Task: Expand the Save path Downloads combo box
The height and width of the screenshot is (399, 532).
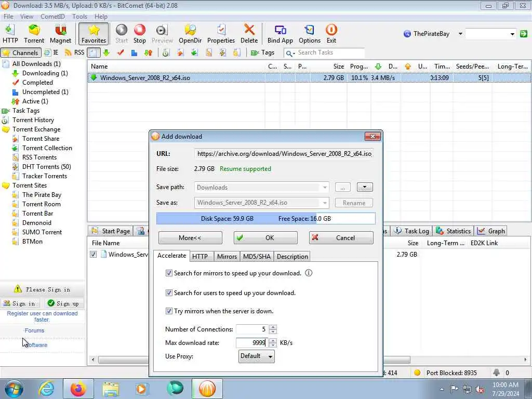Action: (325, 187)
